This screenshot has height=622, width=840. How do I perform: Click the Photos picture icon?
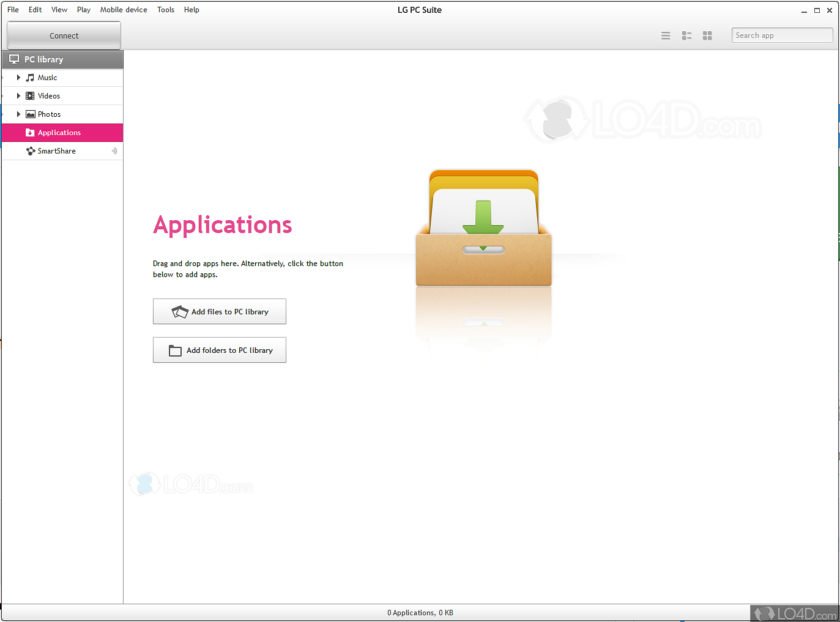[30, 114]
